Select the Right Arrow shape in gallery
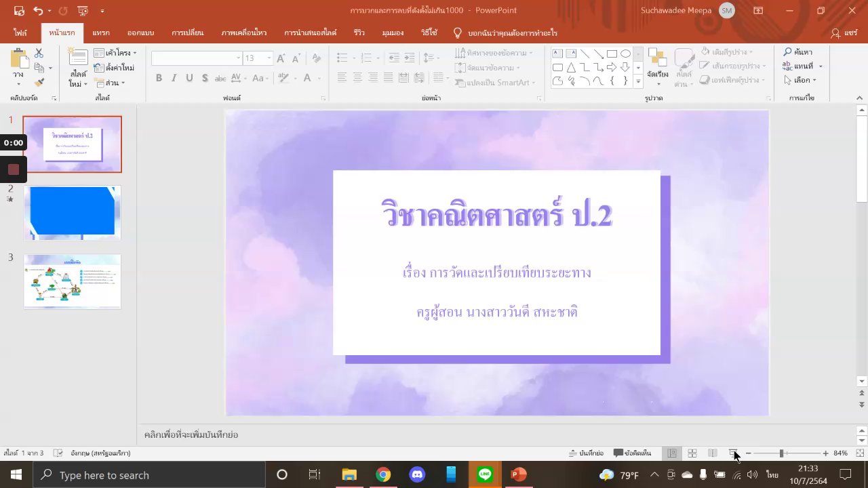This screenshot has height=488, width=868. [x=612, y=67]
